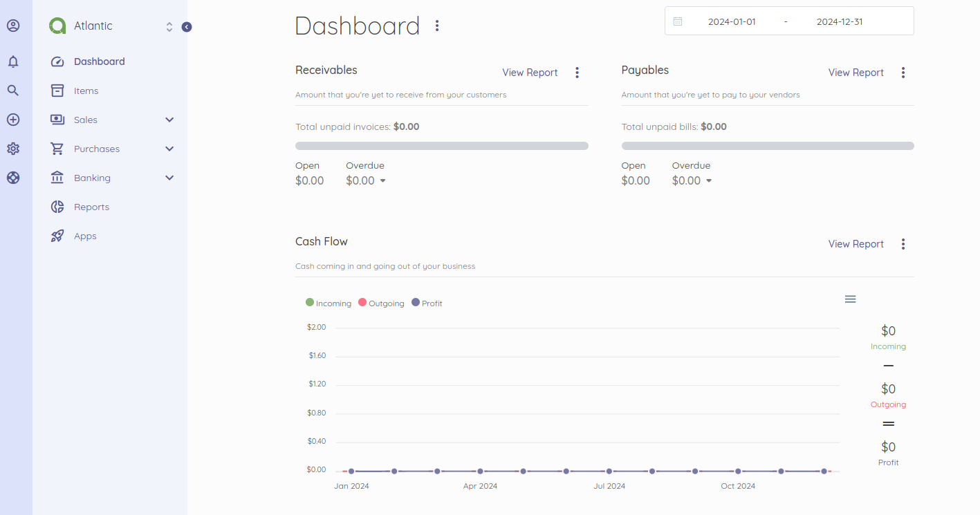Screen dimensions: 980x515
Task: Click the notifications bell icon
Action: [x=13, y=62]
